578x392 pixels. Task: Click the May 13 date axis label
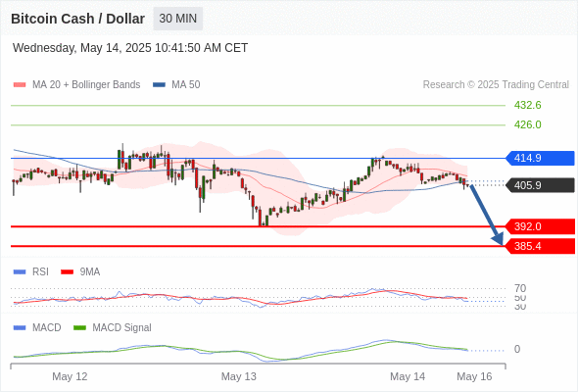[x=238, y=376]
